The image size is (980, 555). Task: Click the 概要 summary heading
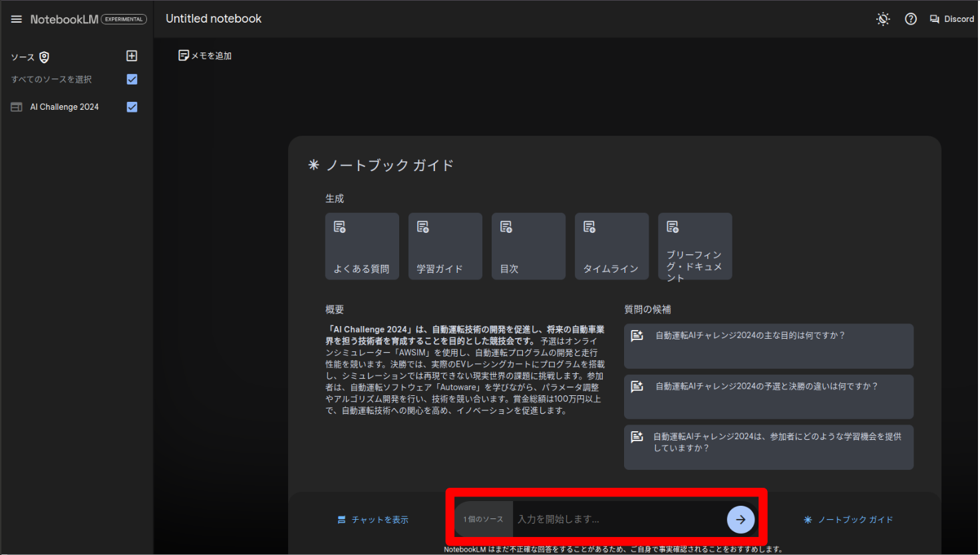[x=335, y=309]
